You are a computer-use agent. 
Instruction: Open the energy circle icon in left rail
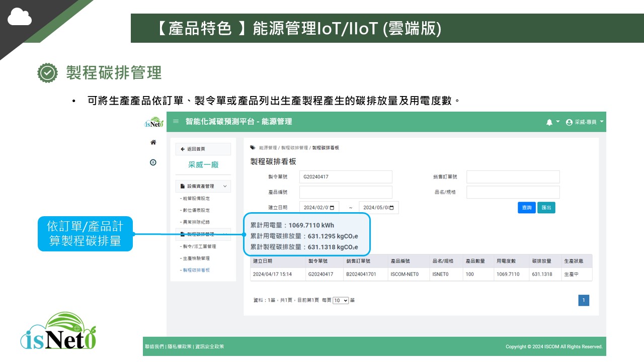tap(153, 162)
